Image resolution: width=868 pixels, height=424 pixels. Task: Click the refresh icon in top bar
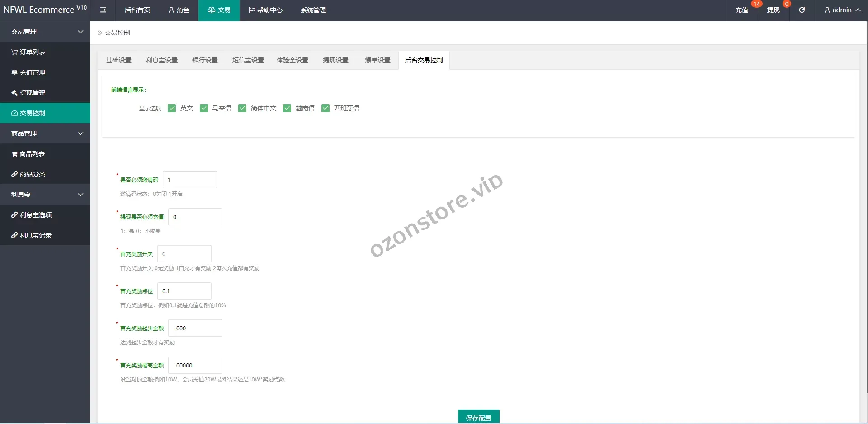(802, 10)
